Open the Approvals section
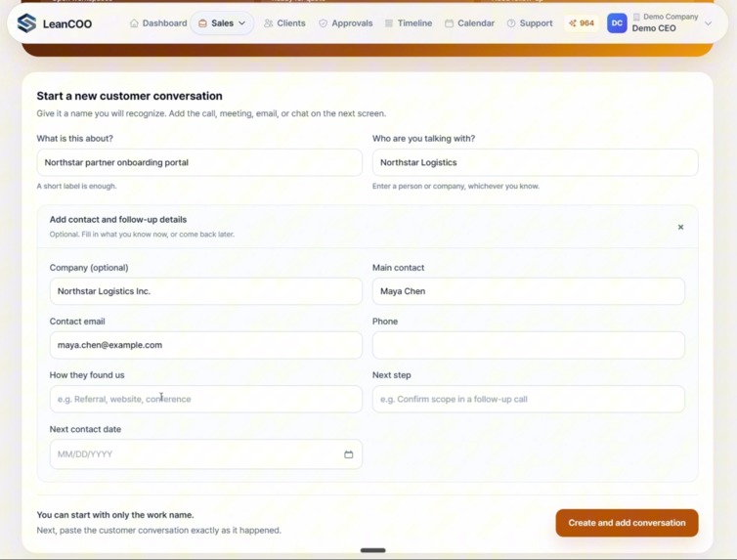 [345, 23]
